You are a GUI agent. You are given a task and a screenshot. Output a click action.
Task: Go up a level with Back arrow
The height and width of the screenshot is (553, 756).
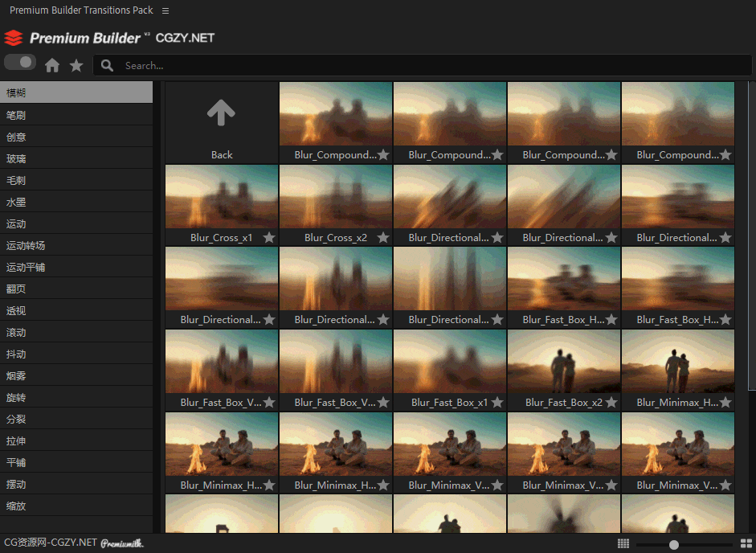click(x=221, y=113)
